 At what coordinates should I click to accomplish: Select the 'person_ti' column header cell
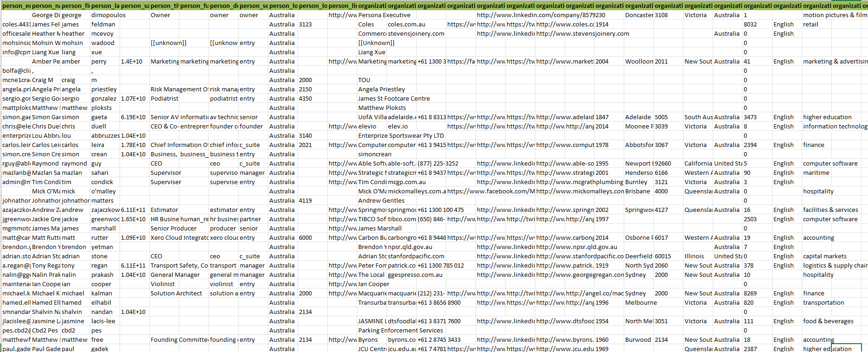pos(164,6)
